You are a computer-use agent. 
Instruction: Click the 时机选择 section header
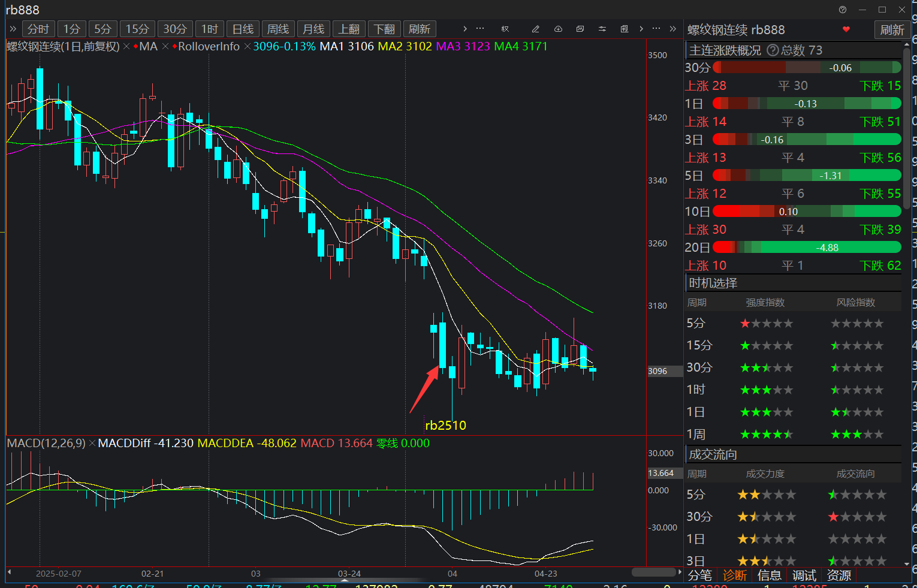coord(793,283)
